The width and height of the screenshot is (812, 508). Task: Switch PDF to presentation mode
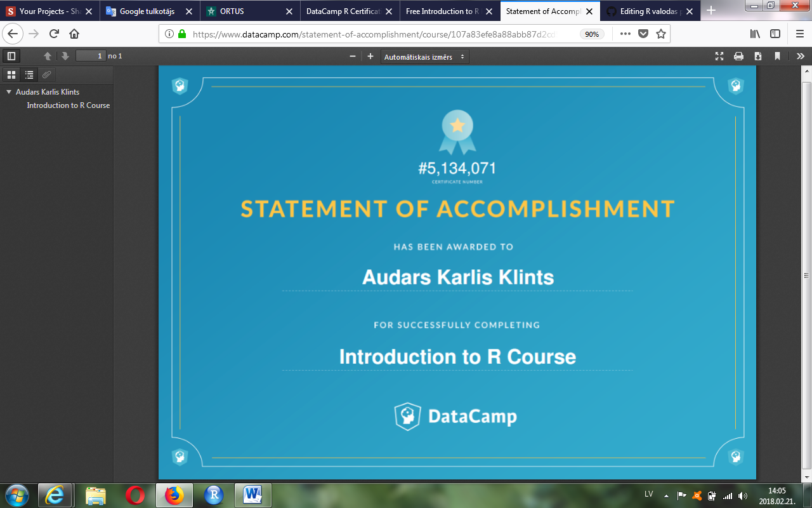pos(719,56)
